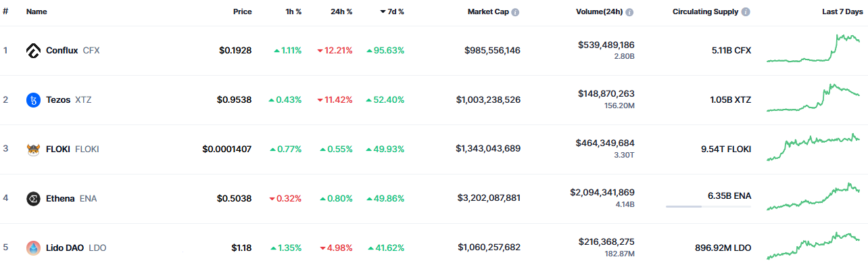This screenshot has height=280, width=868.
Task: Click Conflux market cap $985,556,146
Action: (493, 51)
